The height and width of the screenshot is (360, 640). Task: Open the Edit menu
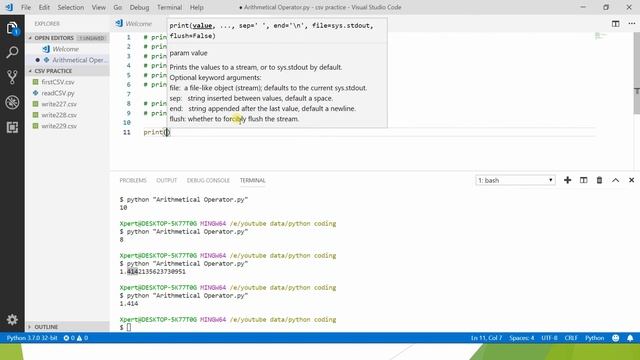44,7
